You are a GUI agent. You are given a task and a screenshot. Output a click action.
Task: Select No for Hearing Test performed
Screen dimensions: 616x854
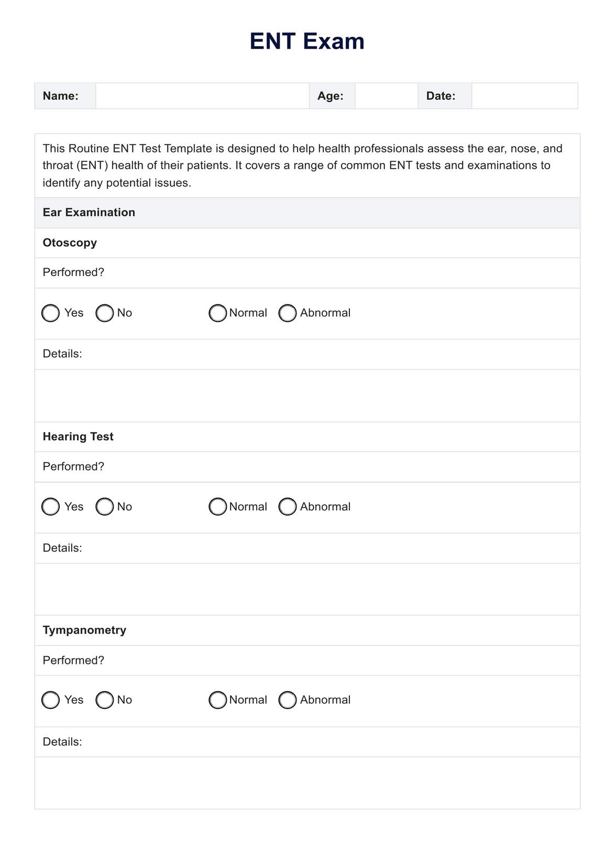click(105, 507)
